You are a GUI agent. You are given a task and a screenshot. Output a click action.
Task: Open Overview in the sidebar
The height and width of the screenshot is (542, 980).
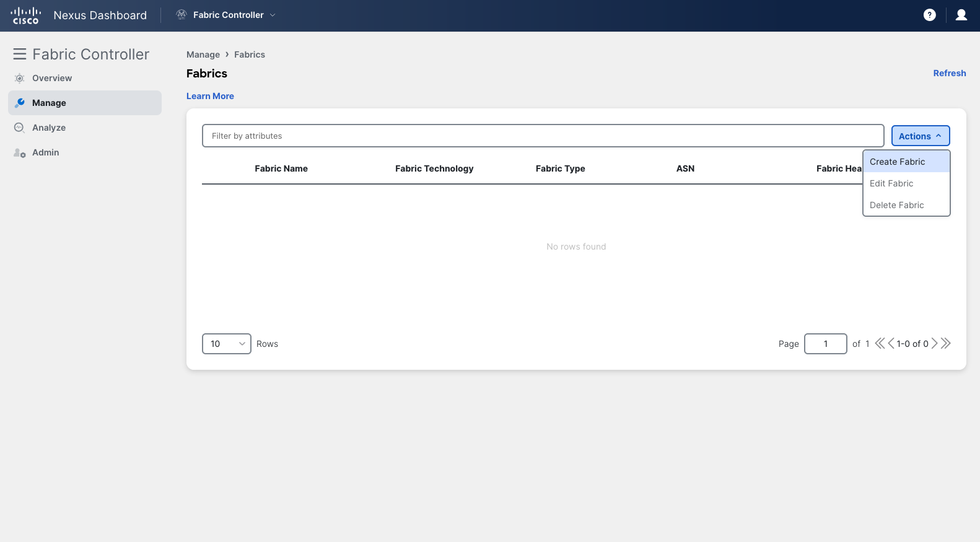[x=85, y=78]
